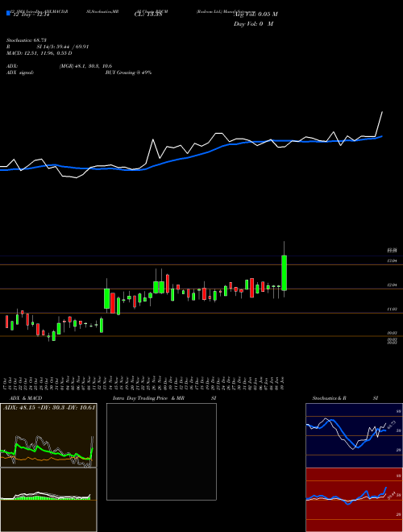Click the 'CL: 13.38' closing price text
Screen dimensions: 403x532
click(x=147, y=15)
